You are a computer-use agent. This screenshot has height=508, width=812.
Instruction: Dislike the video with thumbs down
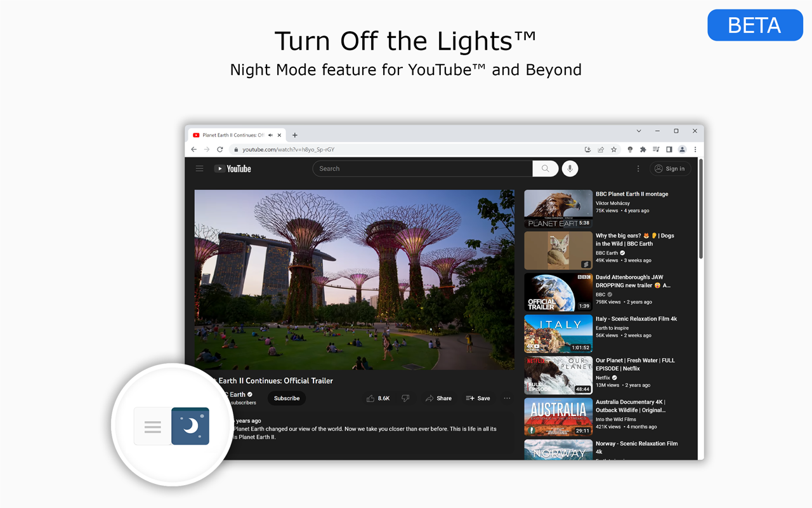pos(405,398)
